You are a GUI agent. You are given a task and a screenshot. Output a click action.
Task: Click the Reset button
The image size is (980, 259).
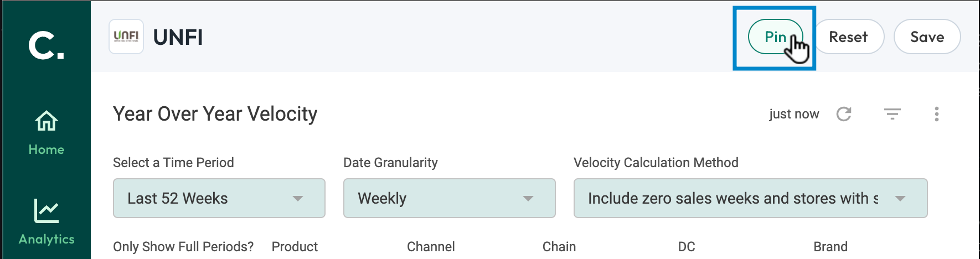click(848, 37)
